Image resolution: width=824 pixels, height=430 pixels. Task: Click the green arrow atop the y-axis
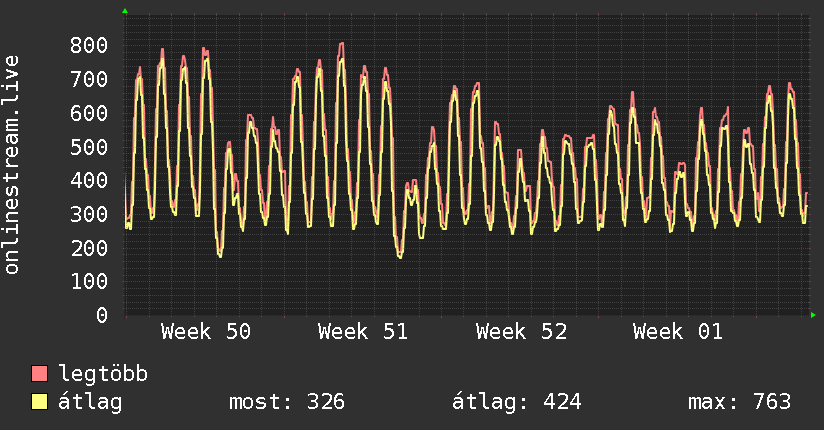(125, 11)
